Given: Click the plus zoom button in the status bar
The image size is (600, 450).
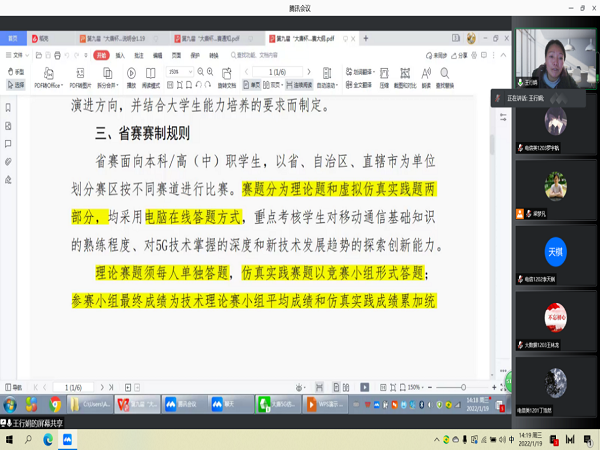Looking at the screenshot, I should [494, 388].
